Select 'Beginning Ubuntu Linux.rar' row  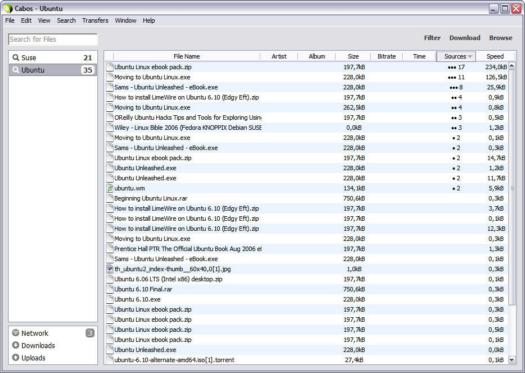(x=306, y=198)
